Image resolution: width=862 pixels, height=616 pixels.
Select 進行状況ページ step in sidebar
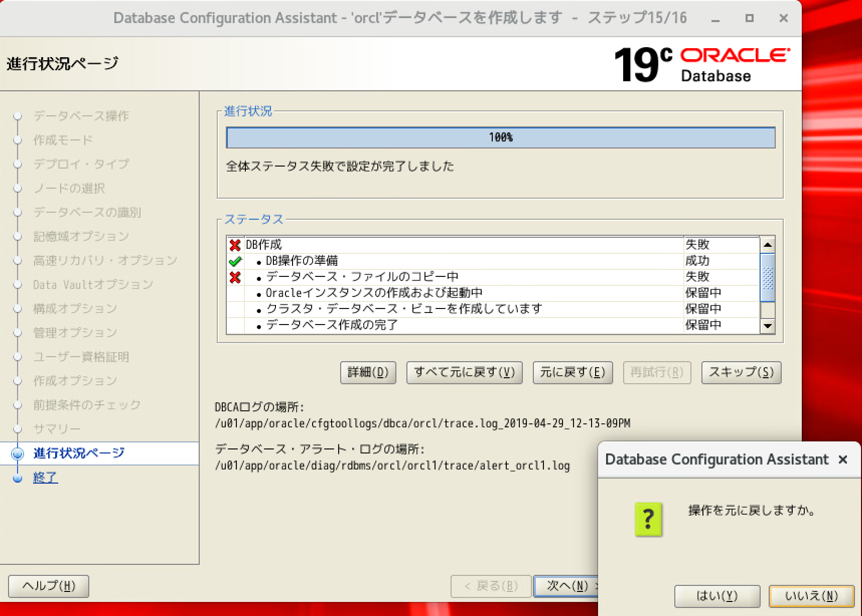coord(79,453)
